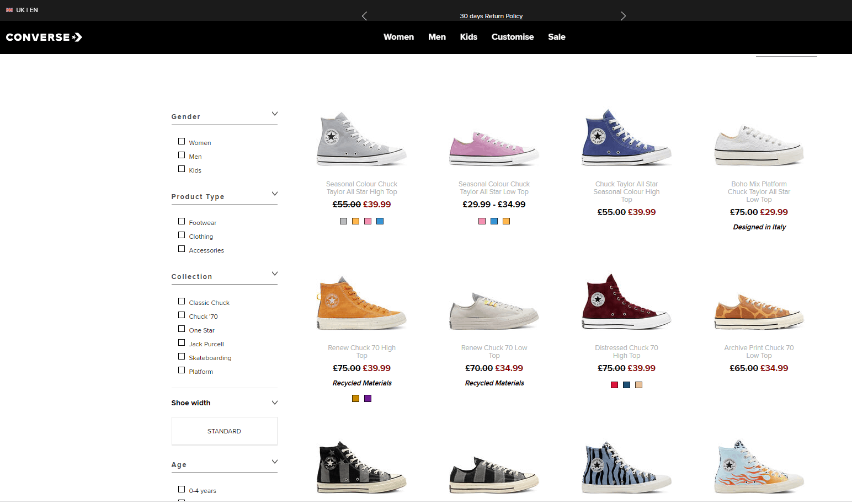The image size is (852, 504).
Task: Tick the Women gender checkbox
Action: 182,141
